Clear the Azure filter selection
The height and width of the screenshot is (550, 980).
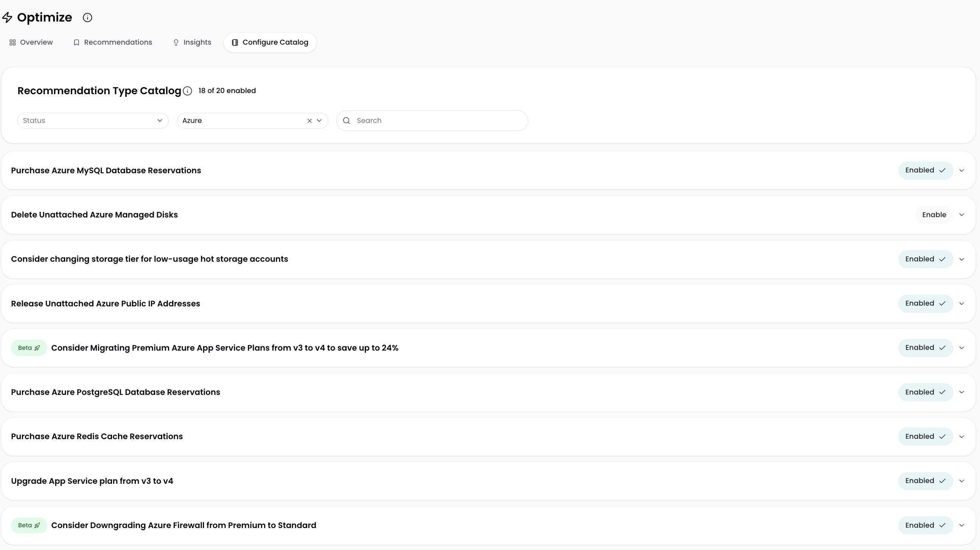309,121
